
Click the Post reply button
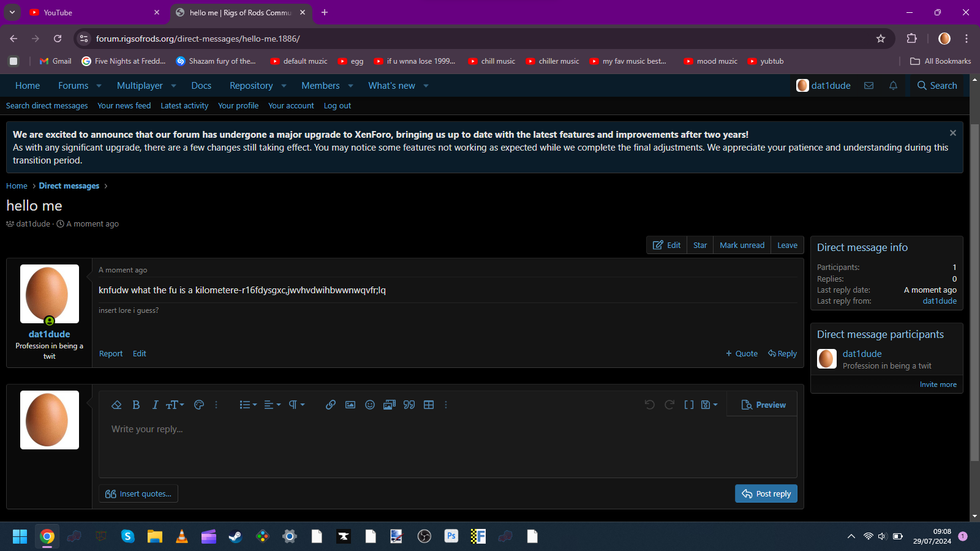click(766, 493)
